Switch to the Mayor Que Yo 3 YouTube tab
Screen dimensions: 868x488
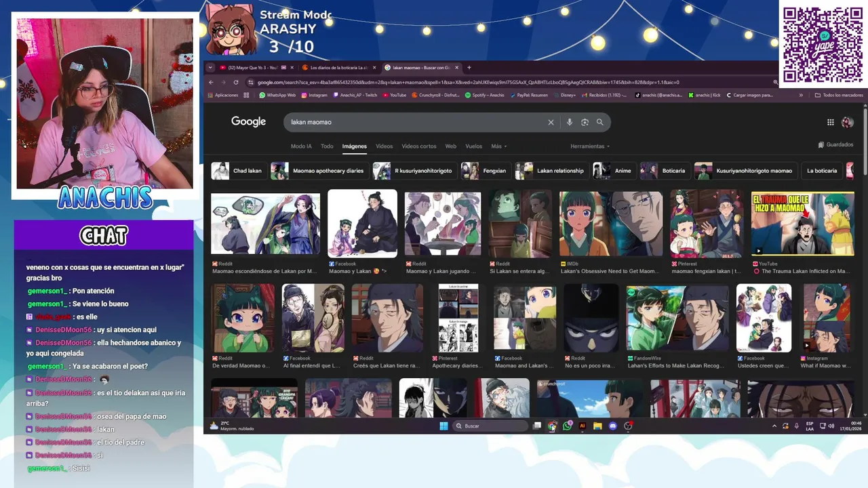[x=252, y=67]
